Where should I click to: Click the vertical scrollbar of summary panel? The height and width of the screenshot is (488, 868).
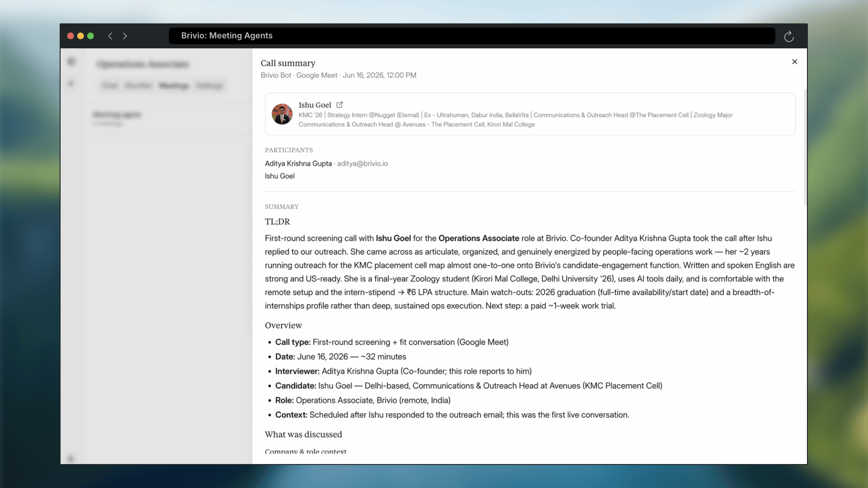[805, 147]
